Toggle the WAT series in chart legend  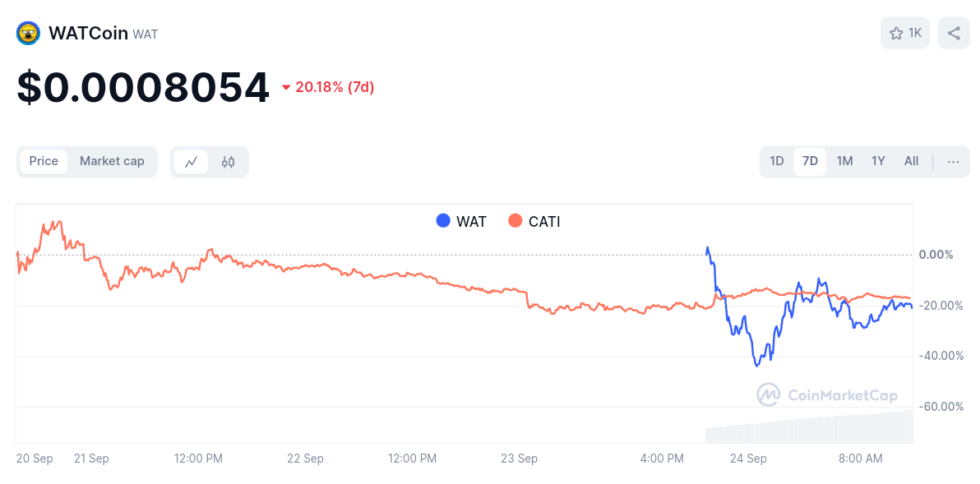coord(461,221)
